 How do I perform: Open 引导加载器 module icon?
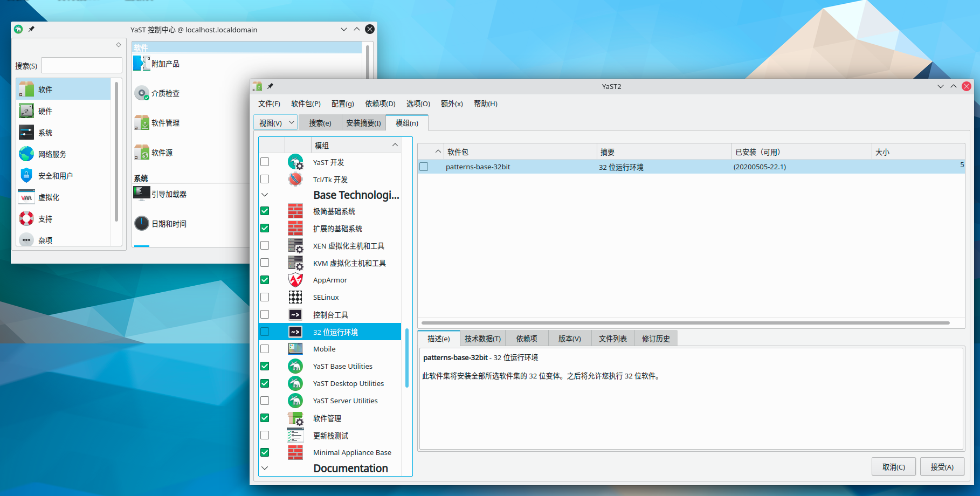[142, 194]
